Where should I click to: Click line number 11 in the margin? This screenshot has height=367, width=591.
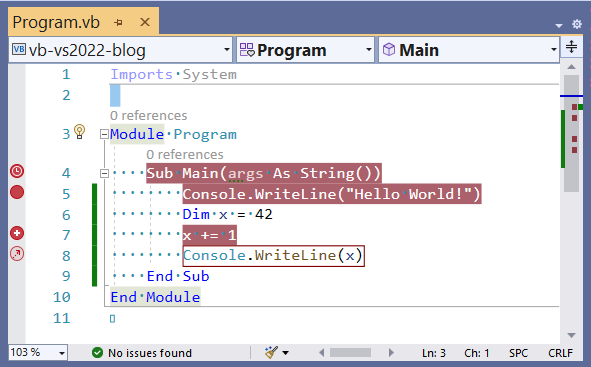(62, 318)
